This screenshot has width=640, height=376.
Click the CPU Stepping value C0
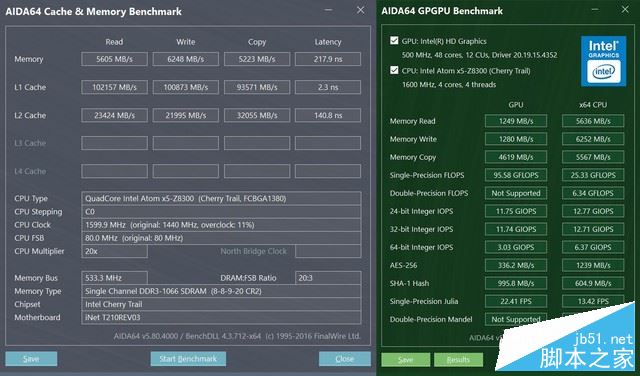[x=221, y=211]
